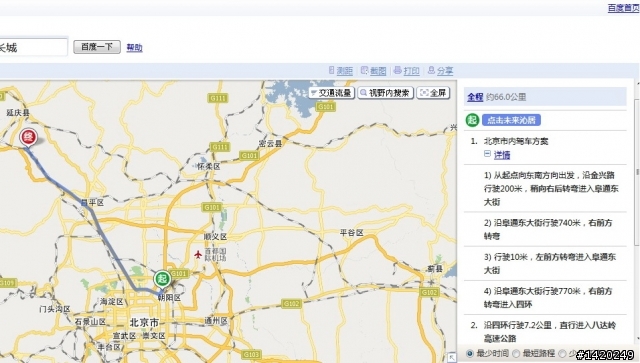Click the 蓟县 map label
The height and width of the screenshot is (363, 640).
coord(435,268)
